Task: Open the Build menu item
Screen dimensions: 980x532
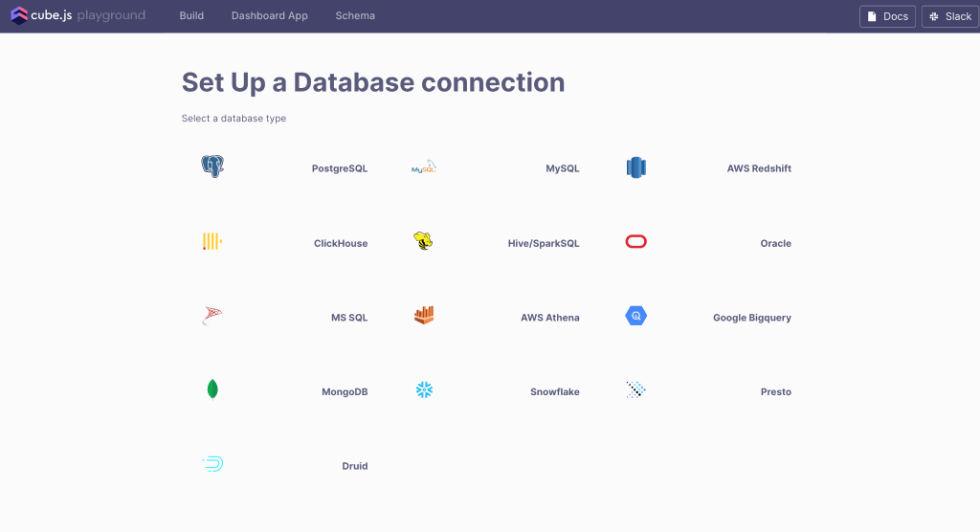Action: (x=191, y=15)
